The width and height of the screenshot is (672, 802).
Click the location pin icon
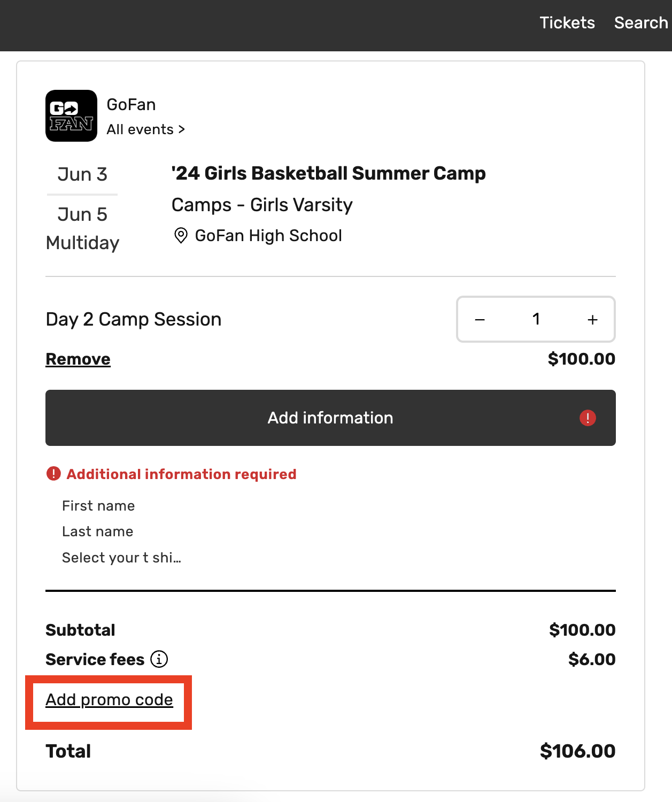pos(181,235)
